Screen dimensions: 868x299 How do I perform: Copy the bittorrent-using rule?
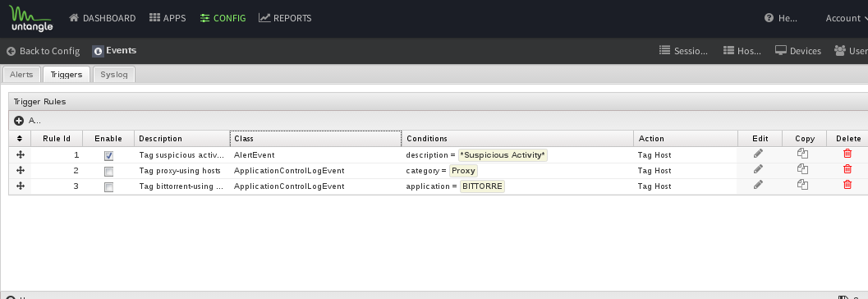tap(802, 185)
